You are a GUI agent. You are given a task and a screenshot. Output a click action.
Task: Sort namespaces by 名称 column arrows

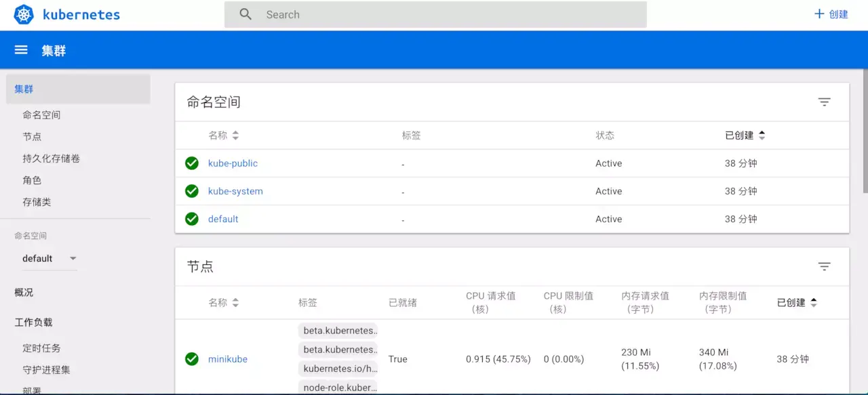[x=235, y=136]
